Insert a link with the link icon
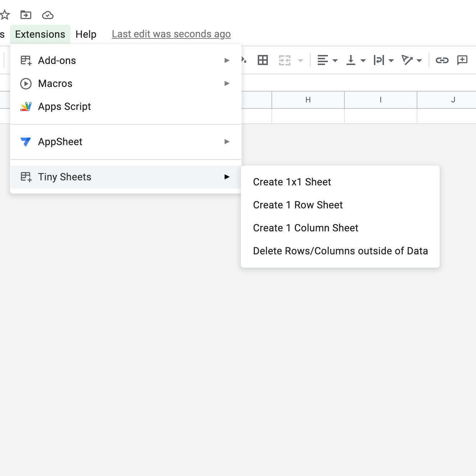This screenshot has width=476, height=476. [x=443, y=60]
